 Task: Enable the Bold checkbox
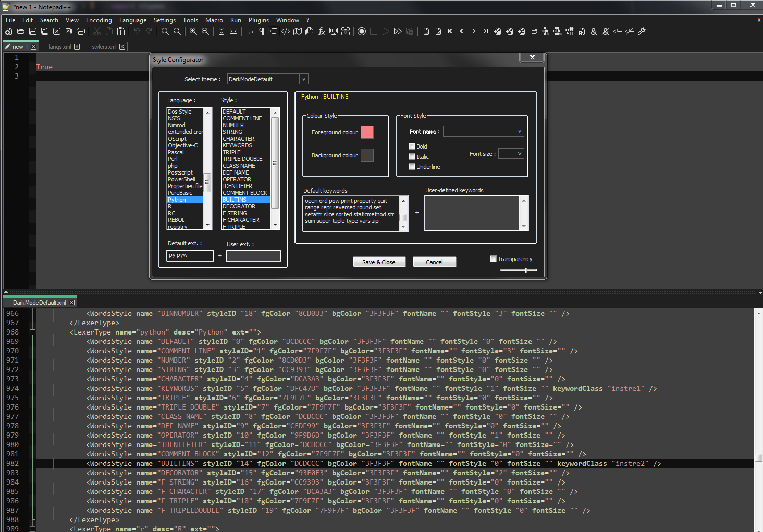click(x=412, y=146)
